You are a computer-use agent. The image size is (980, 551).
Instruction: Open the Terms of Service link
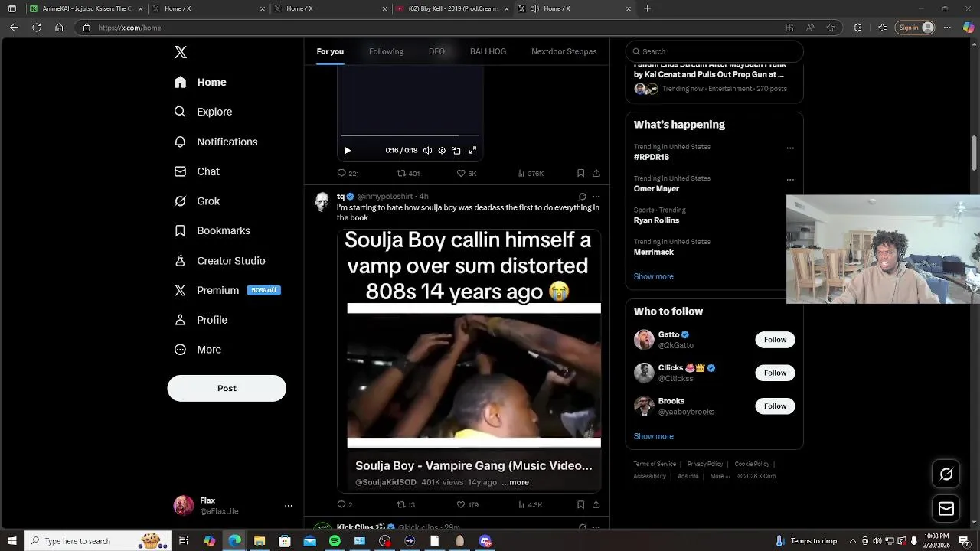point(655,464)
